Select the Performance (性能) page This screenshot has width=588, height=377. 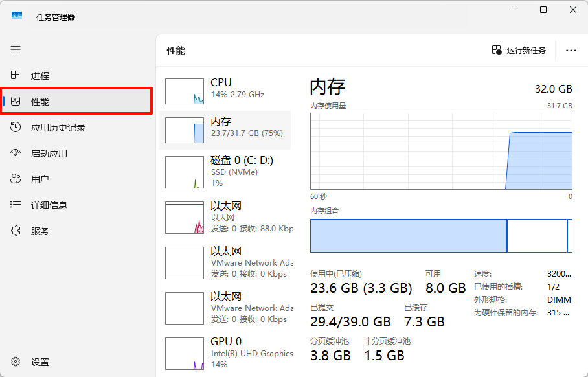tap(40, 101)
